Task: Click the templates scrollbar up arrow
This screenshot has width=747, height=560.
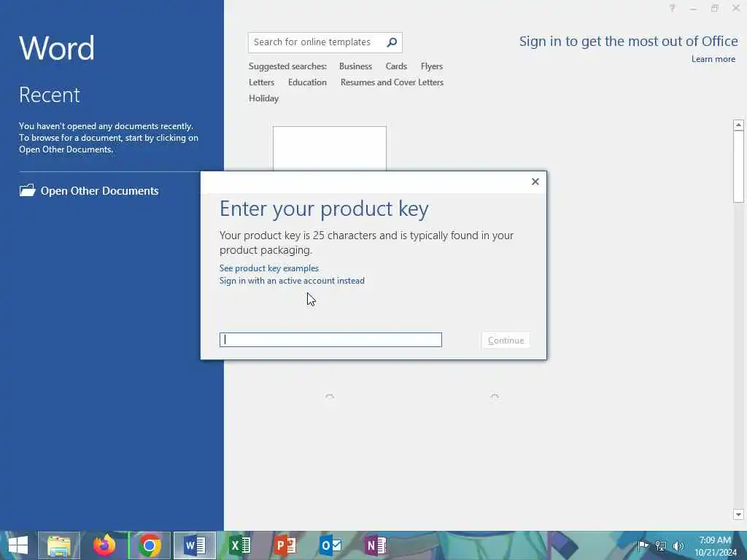Action: coord(738,125)
